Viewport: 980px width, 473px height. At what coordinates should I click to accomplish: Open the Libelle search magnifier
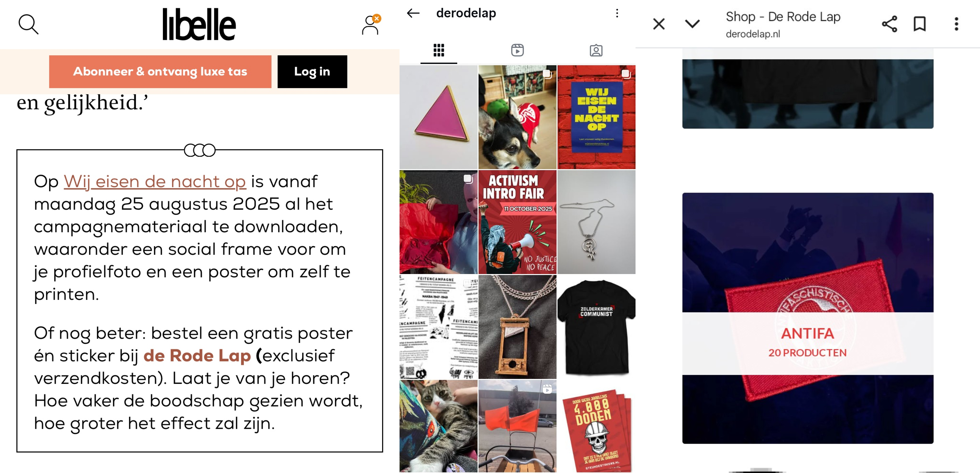(x=29, y=24)
